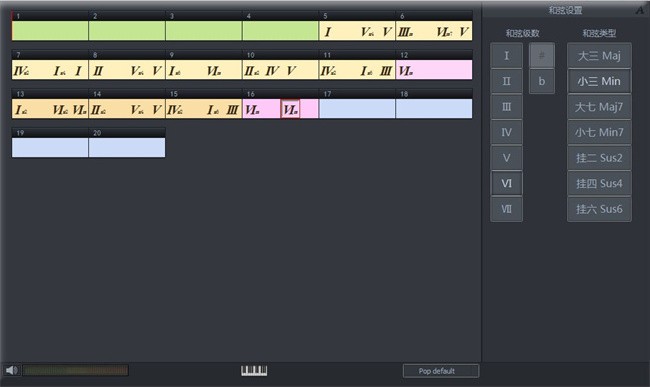Image resolution: width=650 pixels, height=387 pixels.
Task: Open the Pop default style dropdown
Action: point(441,371)
